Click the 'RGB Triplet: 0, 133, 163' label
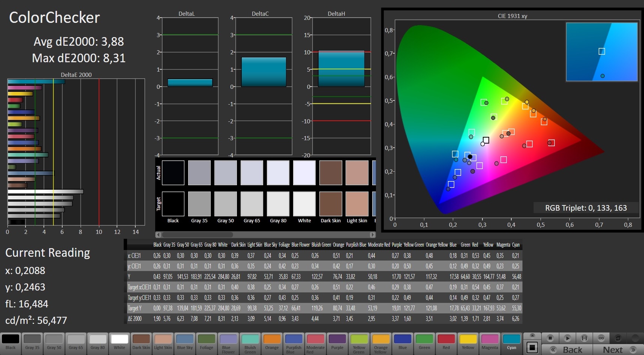Viewport: 644px width, 355px height. pos(586,208)
